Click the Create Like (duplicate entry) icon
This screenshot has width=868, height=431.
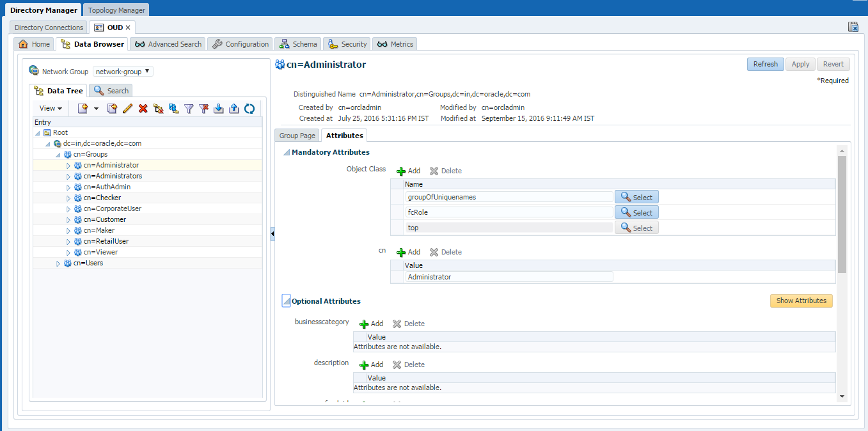pyautogui.click(x=112, y=109)
